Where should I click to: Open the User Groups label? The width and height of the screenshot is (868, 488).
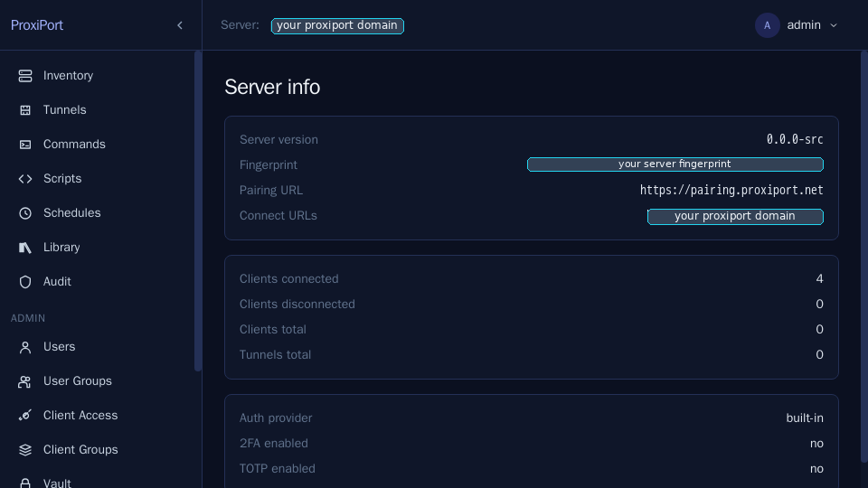click(x=78, y=380)
